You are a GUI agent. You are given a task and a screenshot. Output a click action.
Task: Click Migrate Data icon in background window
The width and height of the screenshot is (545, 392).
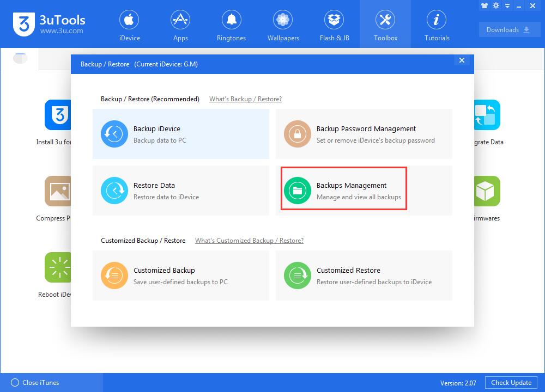487,115
